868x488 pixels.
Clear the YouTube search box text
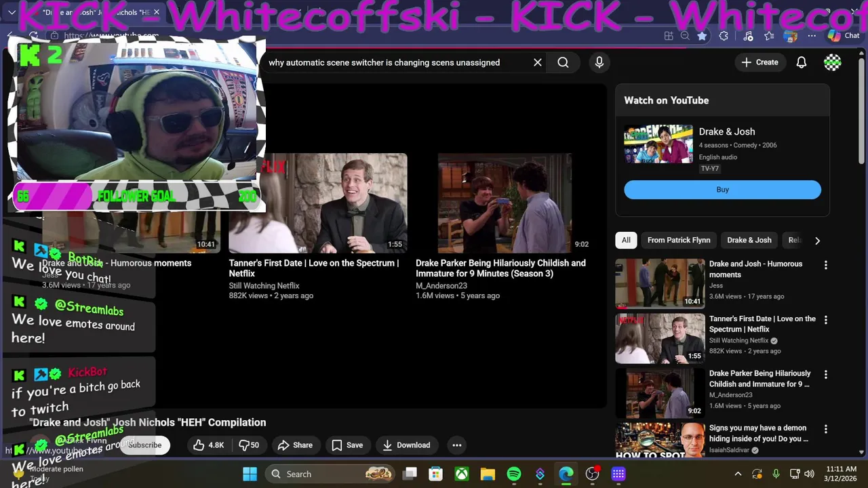(538, 62)
